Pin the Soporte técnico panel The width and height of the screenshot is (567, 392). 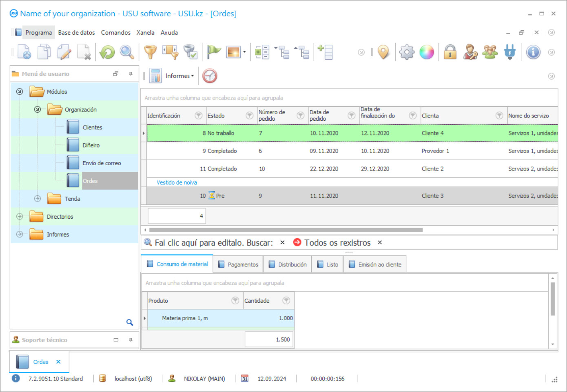[131, 339]
